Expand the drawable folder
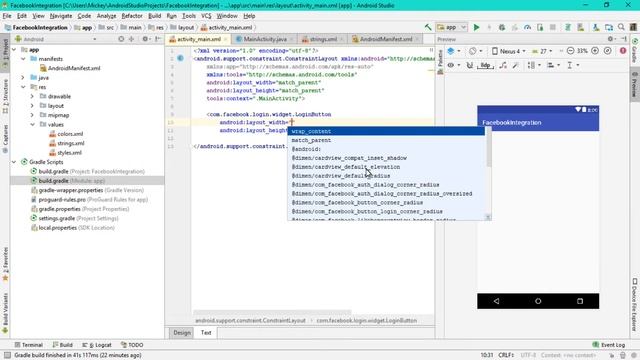Viewport: 640px width, 360px height. tap(32, 96)
